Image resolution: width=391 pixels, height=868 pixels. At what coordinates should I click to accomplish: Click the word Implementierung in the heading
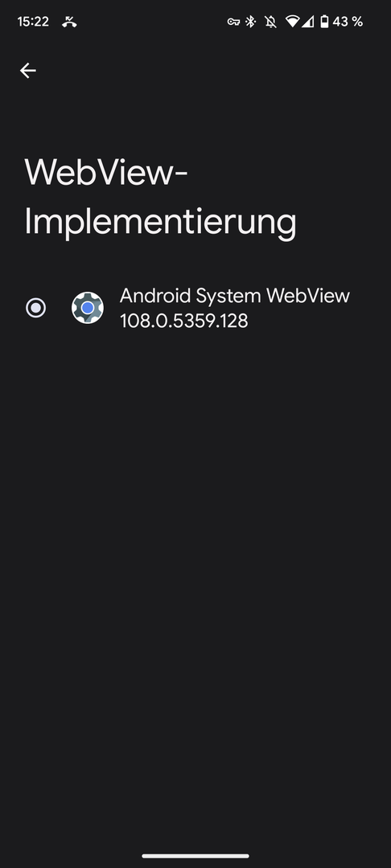[161, 223]
